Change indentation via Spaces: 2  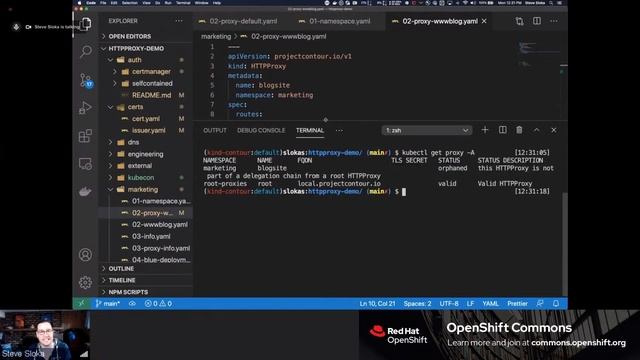(x=417, y=304)
